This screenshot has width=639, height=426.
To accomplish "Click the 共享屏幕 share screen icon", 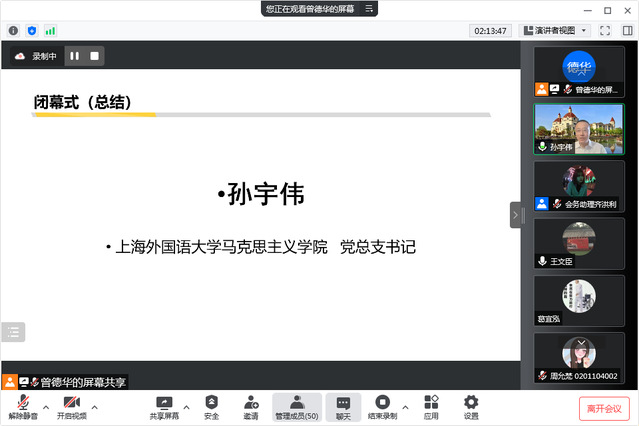I will [x=165, y=404].
